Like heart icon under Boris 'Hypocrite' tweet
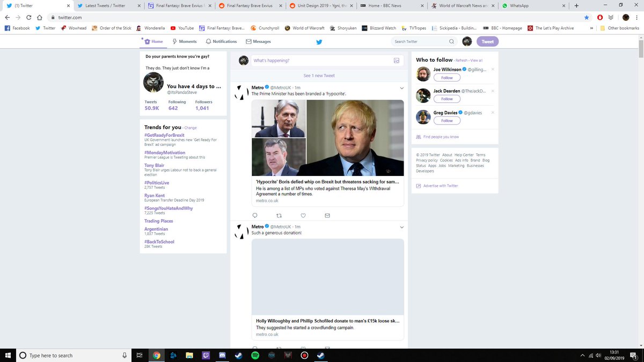 (x=303, y=216)
